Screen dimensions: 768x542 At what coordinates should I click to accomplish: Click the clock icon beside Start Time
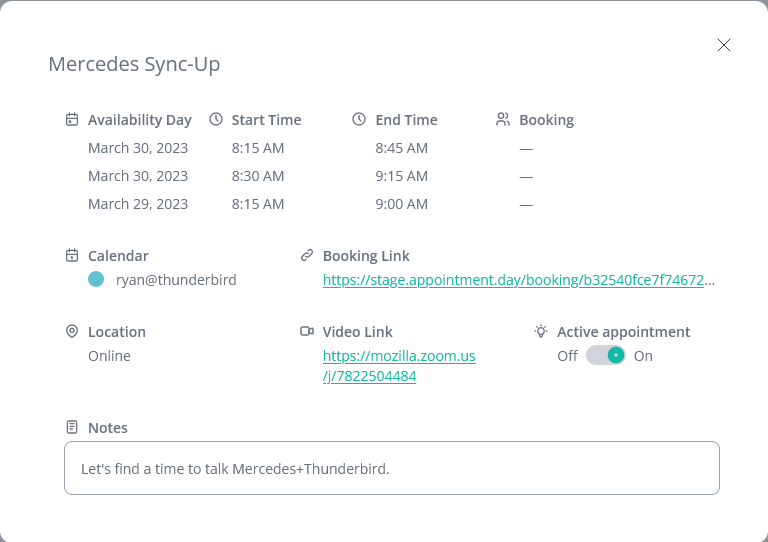point(216,120)
